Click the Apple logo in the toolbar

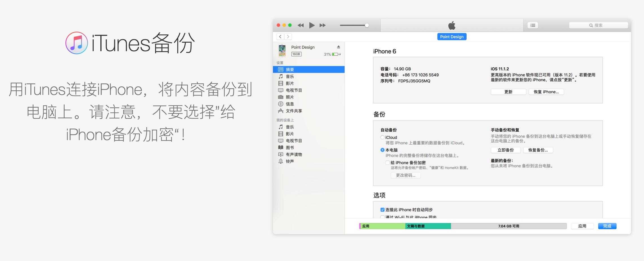pyautogui.click(x=452, y=25)
